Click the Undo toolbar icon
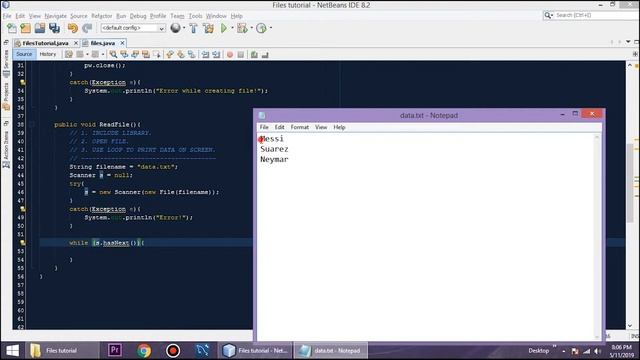Viewport: 640px width, 360px height. coord(73,28)
